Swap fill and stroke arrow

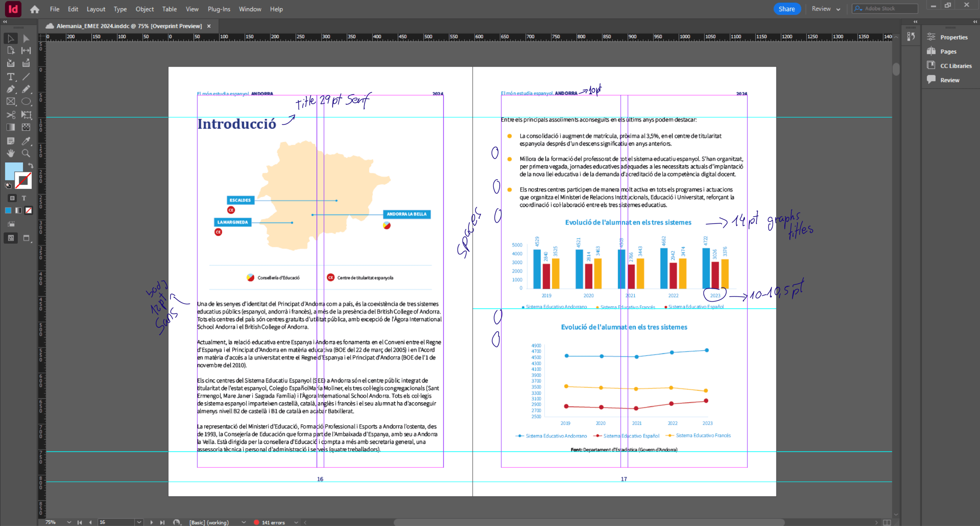click(x=30, y=166)
